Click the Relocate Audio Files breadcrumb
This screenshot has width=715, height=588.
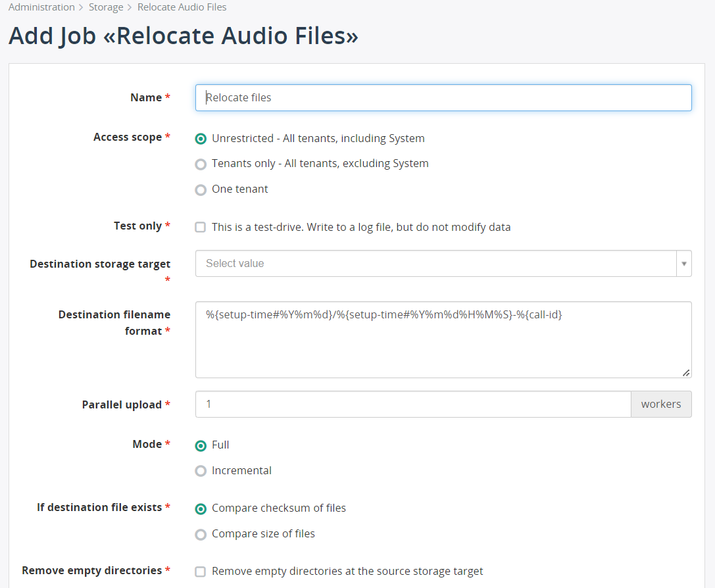point(182,7)
